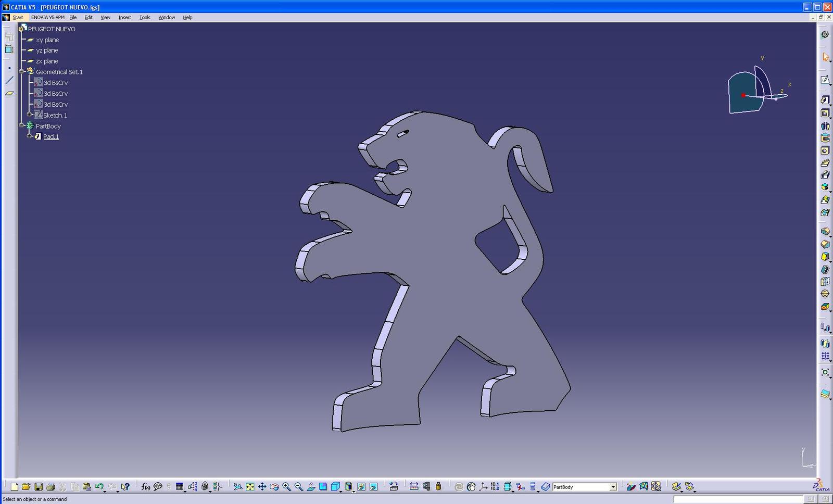This screenshot has width=833, height=504.
Task: Click the Zoom Out magnifier
Action: (x=299, y=487)
